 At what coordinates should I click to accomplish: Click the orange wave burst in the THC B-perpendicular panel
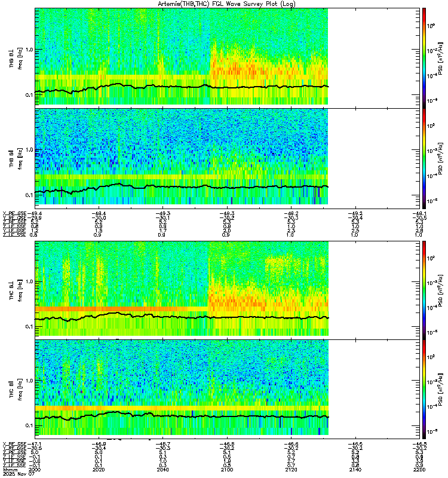click(238, 302)
